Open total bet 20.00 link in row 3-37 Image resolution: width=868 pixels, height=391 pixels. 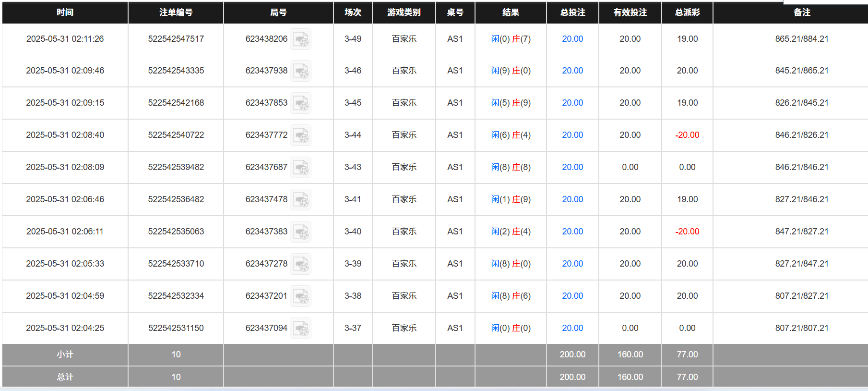[572, 328]
